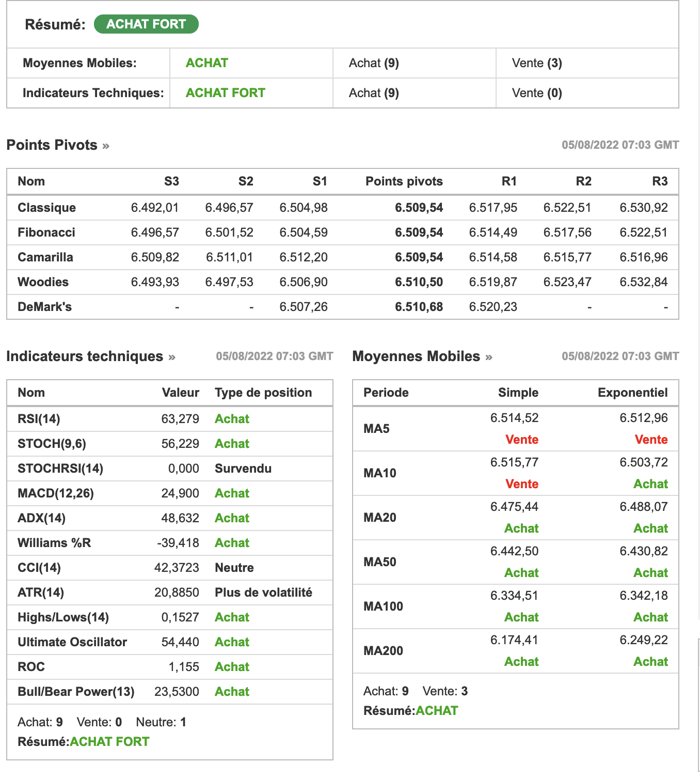The image size is (700, 779).
Task: Click the MA200 period label
Action: [383, 651]
